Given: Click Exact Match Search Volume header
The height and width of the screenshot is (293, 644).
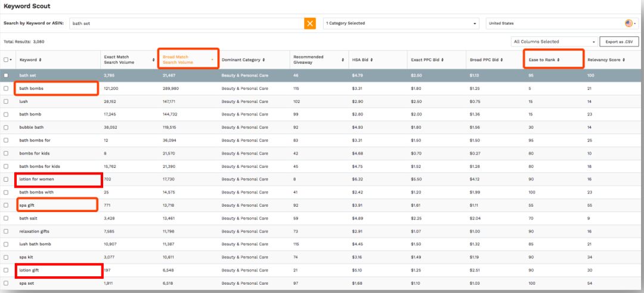Looking at the screenshot, I should point(124,60).
